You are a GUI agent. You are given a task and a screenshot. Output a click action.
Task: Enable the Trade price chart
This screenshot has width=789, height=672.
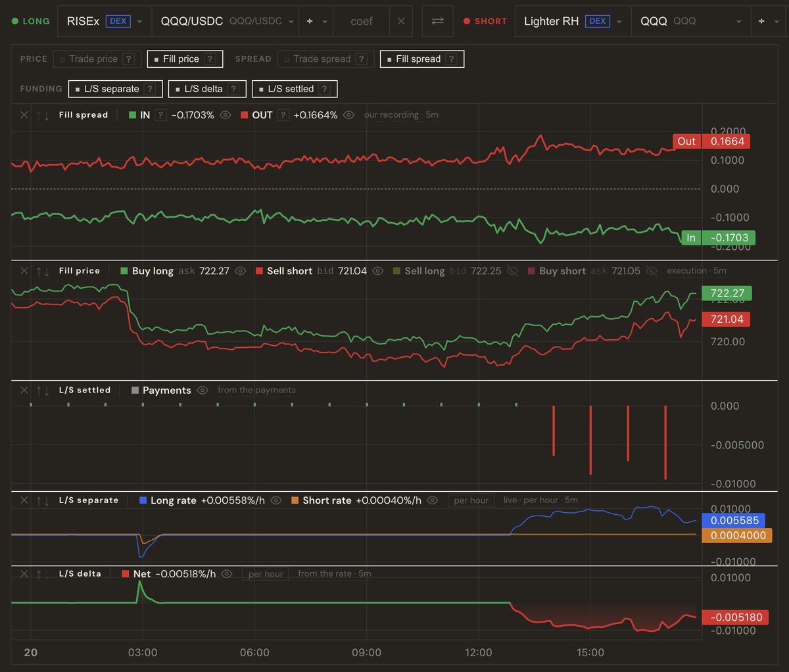[x=96, y=59]
